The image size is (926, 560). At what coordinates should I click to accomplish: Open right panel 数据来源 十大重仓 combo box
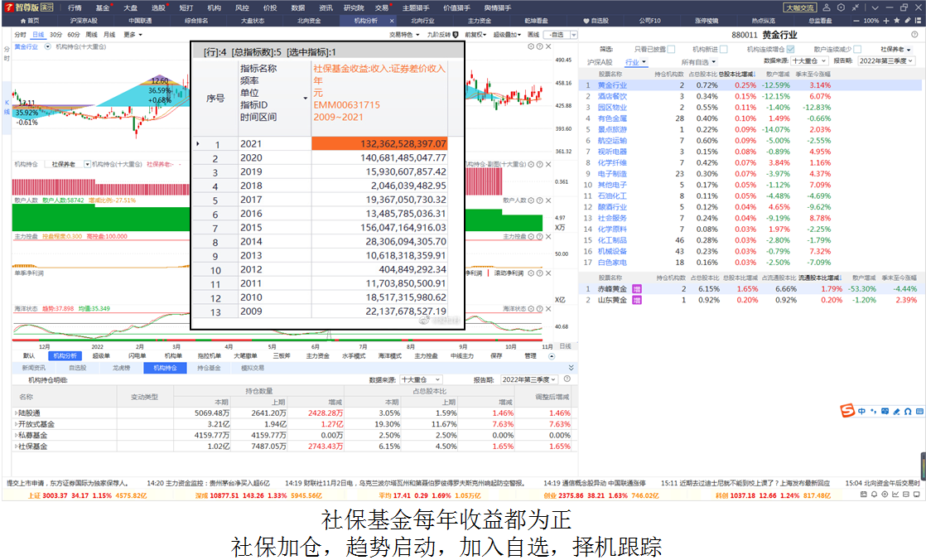809,60
